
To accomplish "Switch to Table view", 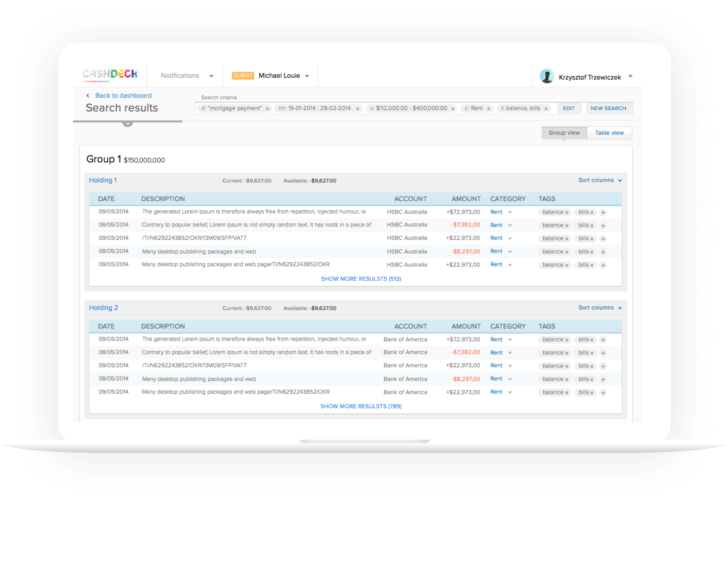I will (609, 133).
